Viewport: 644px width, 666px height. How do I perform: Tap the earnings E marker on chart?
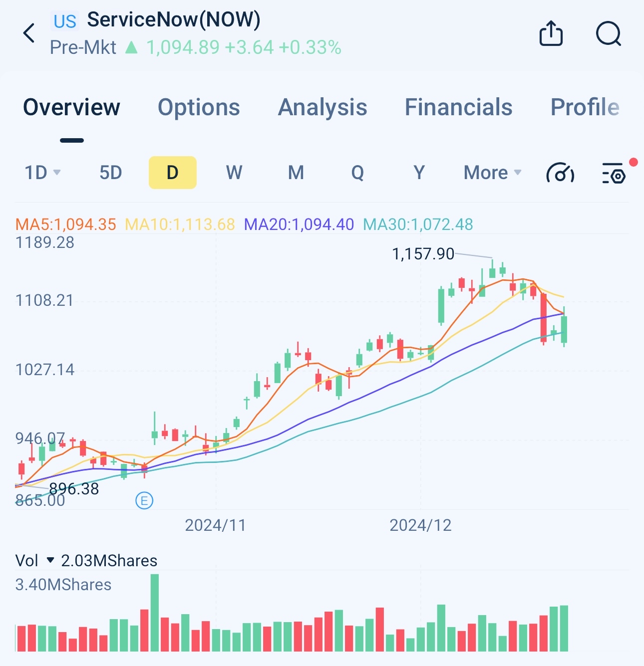[x=144, y=500]
